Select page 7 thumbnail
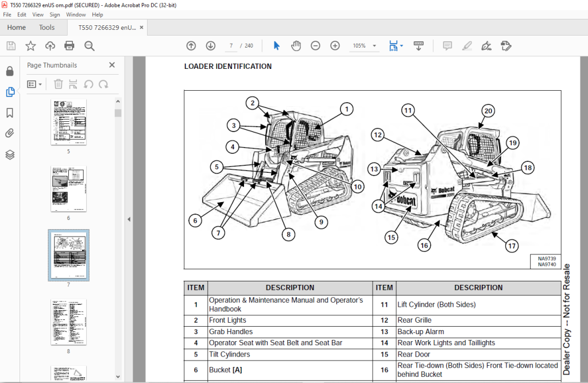The height and width of the screenshot is (383, 588). click(x=69, y=255)
